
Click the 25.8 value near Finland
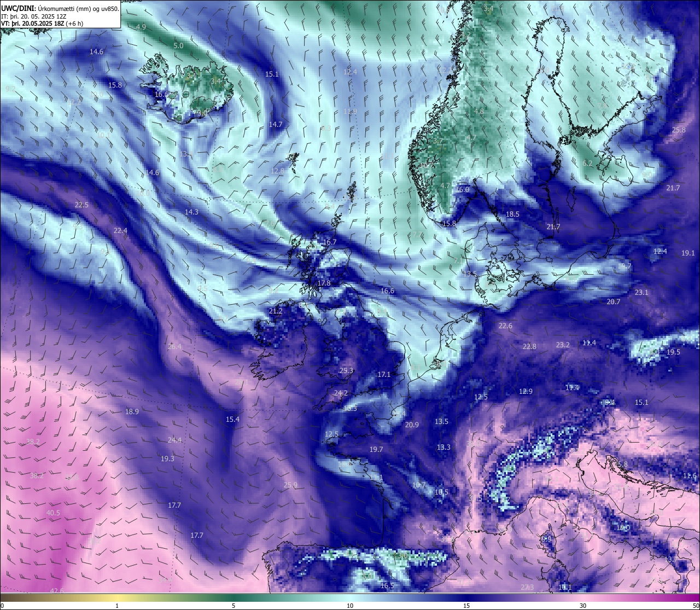[x=679, y=130]
